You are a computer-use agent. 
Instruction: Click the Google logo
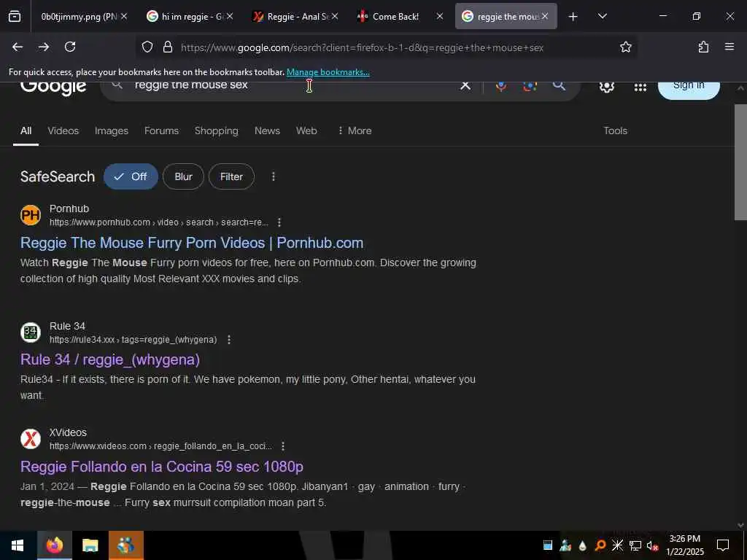(x=53, y=88)
